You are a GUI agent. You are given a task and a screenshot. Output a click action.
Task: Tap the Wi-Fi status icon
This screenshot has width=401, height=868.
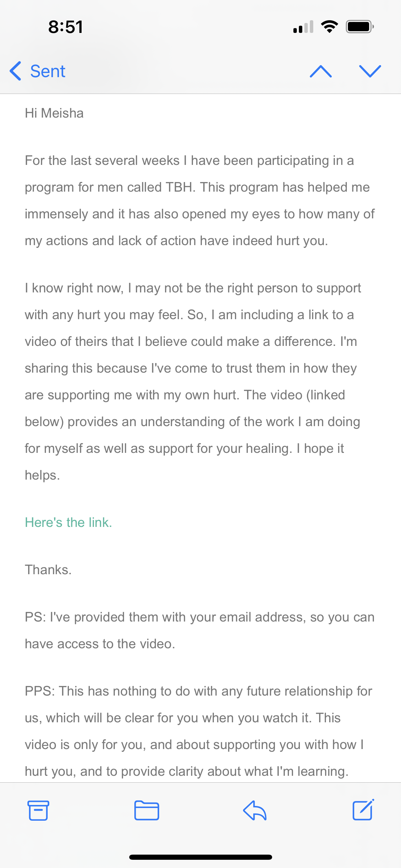329,26
